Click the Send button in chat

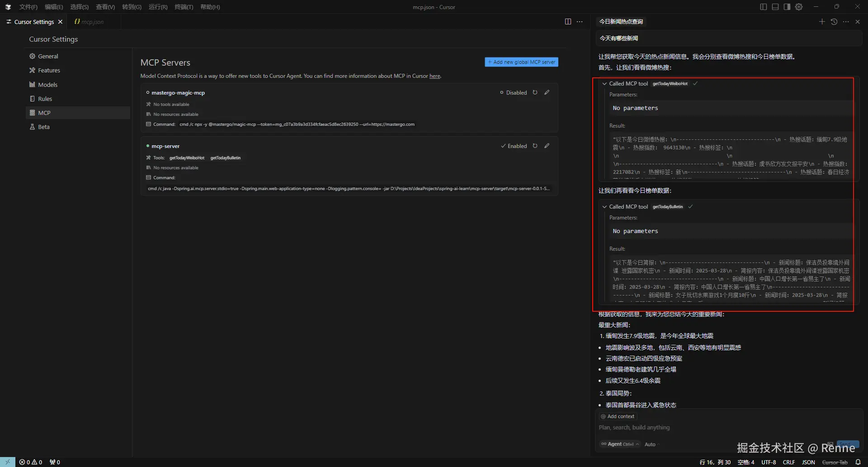(x=848, y=443)
